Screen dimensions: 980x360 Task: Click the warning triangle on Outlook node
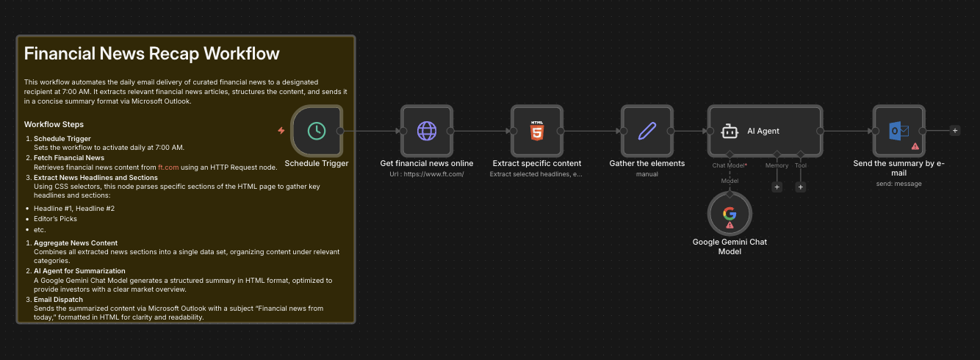tap(915, 146)
